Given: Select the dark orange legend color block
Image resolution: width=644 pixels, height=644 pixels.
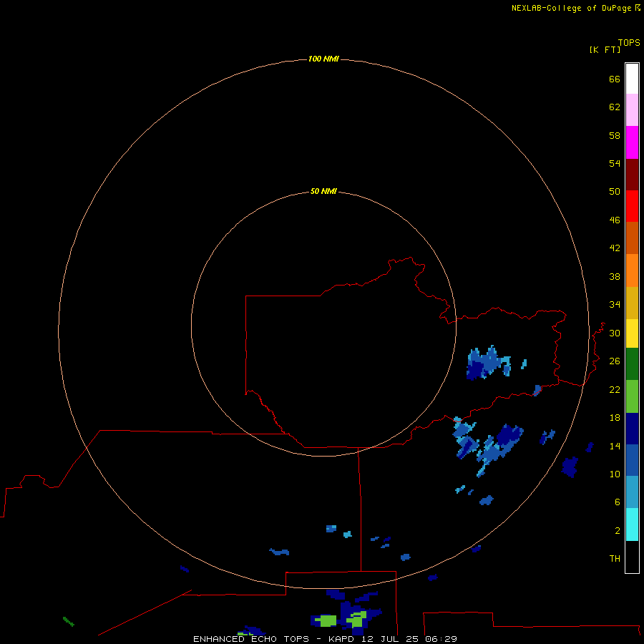Looking at the screenshot, I should coord(632,238).
